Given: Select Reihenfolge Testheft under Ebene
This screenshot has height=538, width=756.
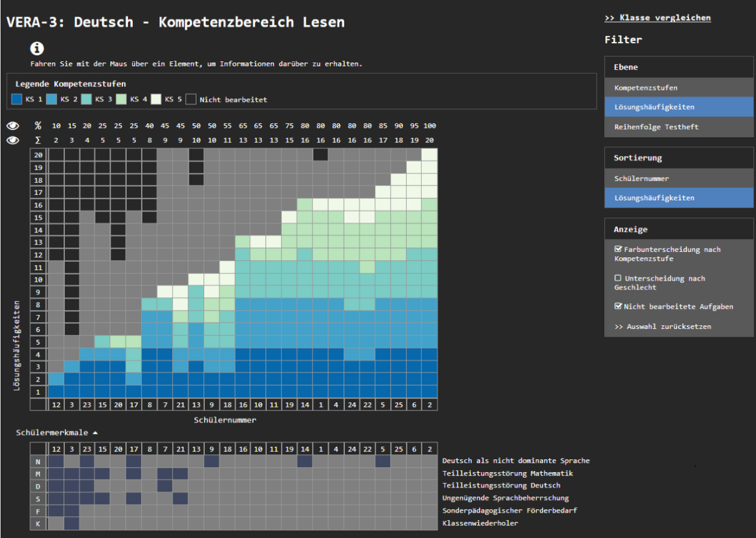Looking at the screenshot, I should pyautogui.click(x=656, y=127).
